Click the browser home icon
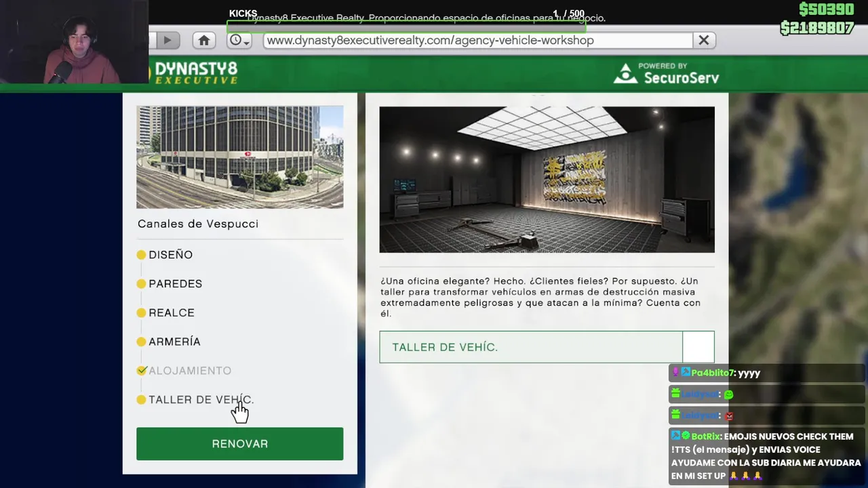Screen dimensions: 868x488 click(x=203, y=40)
